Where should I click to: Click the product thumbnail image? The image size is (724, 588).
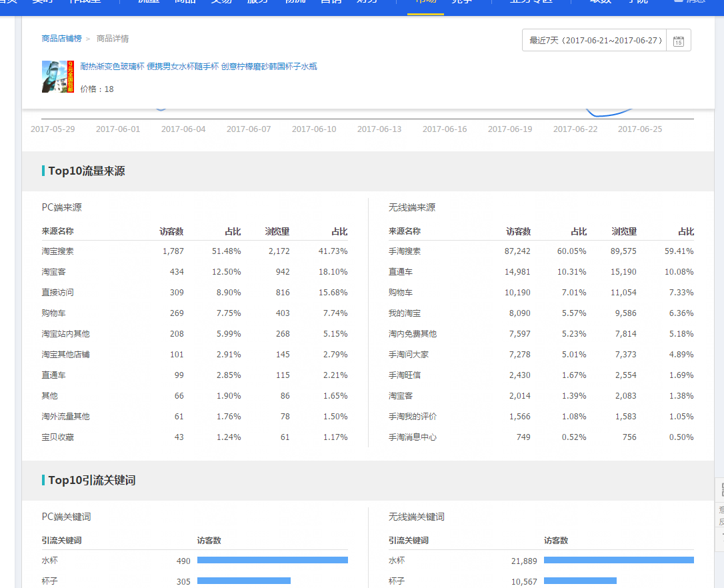[57, 77]
